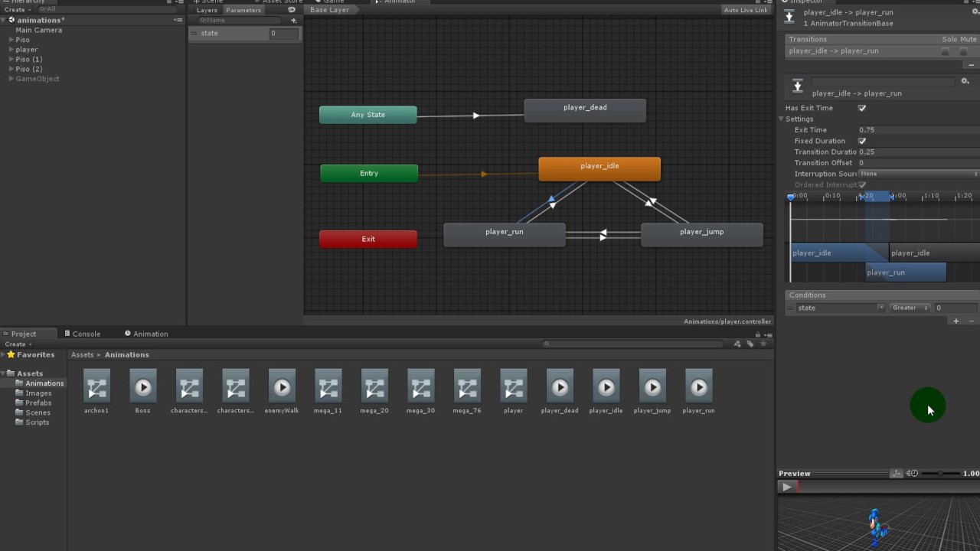The height and width of the screenshot is (551, 980).
Task: Toggle the preview pivot and mass center icon
Action: click(897, 473)
